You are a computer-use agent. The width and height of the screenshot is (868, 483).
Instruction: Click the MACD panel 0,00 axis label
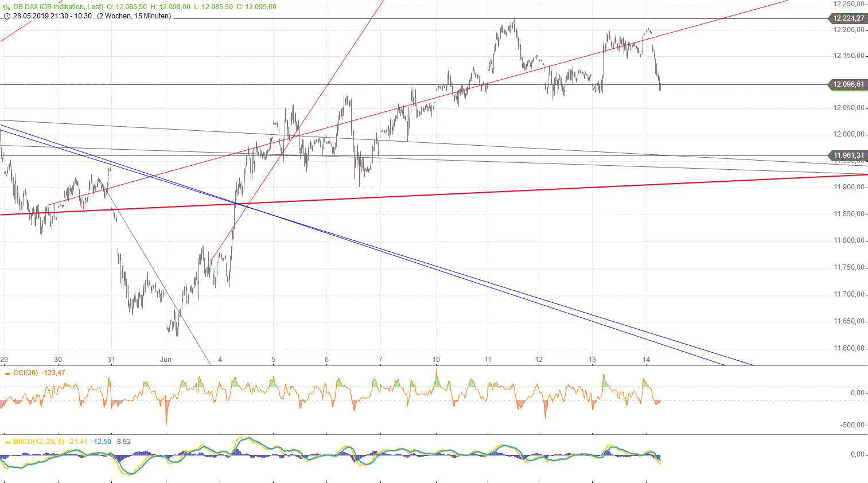coord(858,454)
